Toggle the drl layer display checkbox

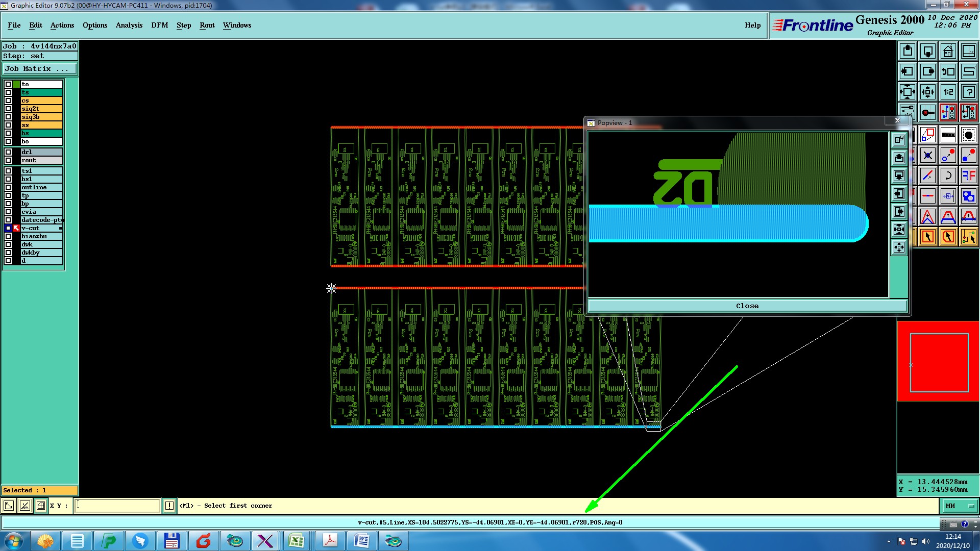point(8,152)
